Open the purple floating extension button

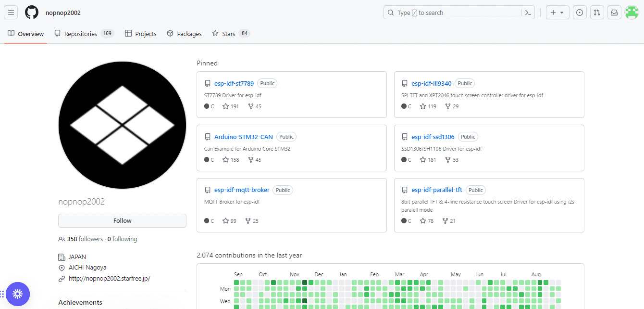[18, 294]
